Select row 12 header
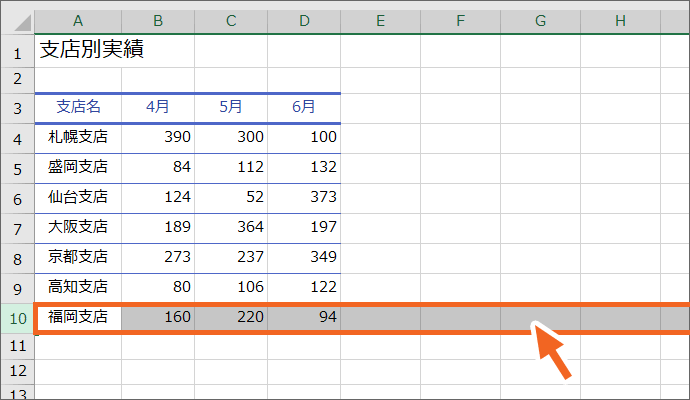The height and width of the screenshot is (400, 690). point(18,371)
